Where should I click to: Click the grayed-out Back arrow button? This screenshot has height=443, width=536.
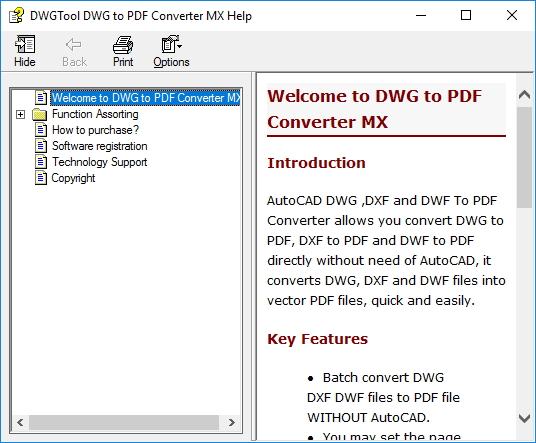[x=74, y=51]
